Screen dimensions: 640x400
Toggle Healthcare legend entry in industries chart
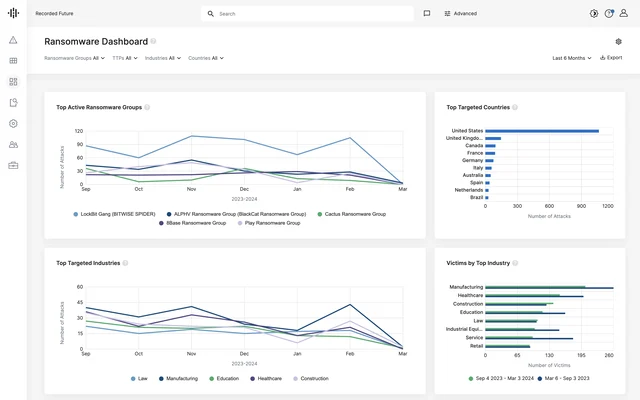pos(266,378)
